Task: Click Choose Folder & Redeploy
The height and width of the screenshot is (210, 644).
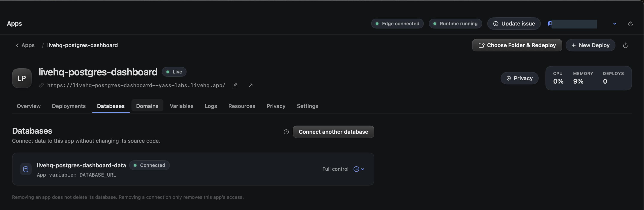Action: [517, 45]
